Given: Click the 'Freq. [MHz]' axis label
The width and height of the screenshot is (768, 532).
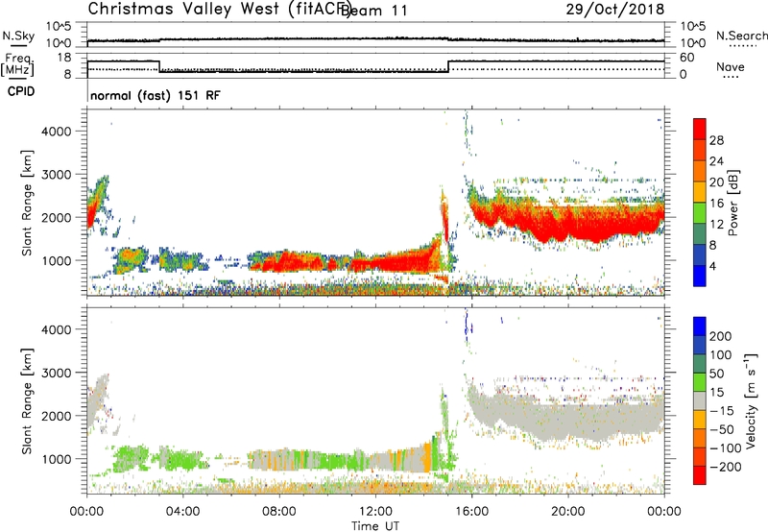Looking at the screenshot, I should [17, 64].
